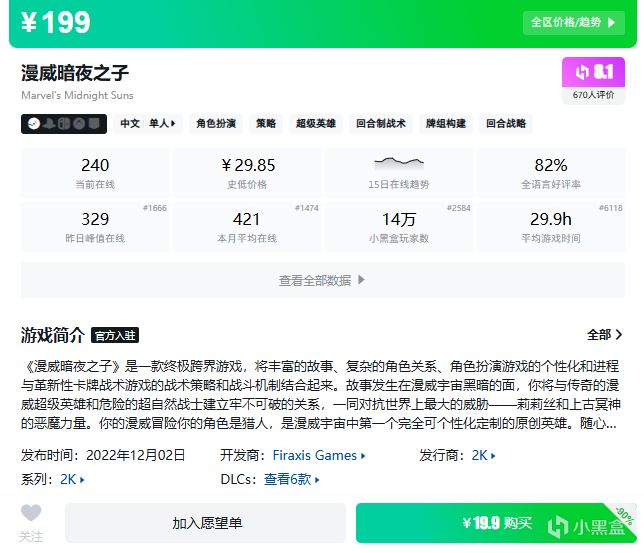The height and width of the screenshot is (553, 644).
Task: Click the #1666 rank label
Action: 155,208
